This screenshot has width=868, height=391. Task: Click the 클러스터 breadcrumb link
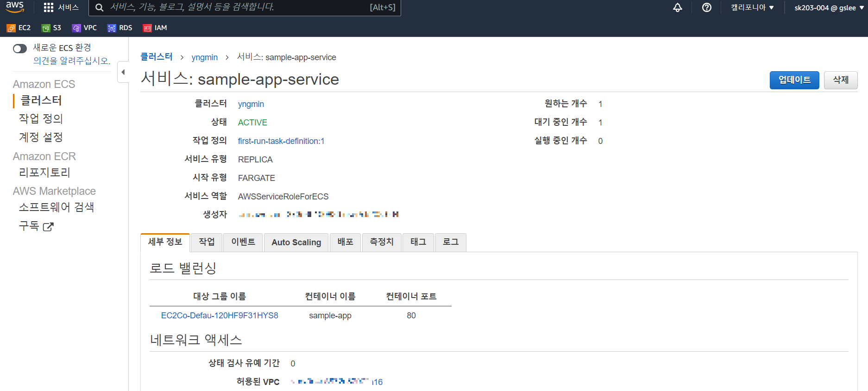157,57
